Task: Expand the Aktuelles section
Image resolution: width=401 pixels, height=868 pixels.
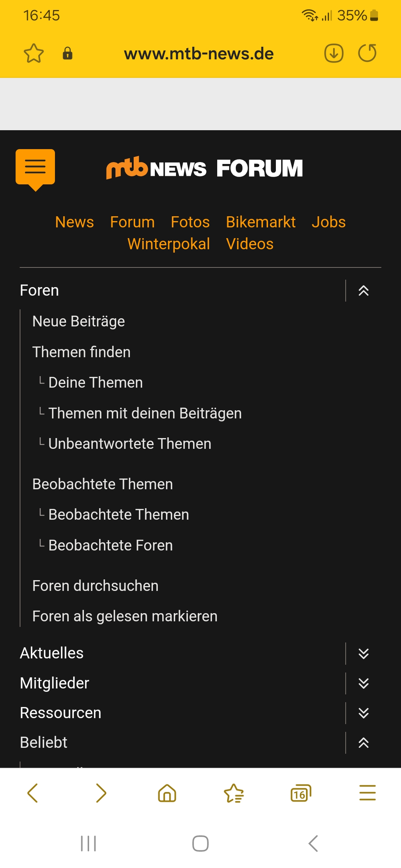Action: tap(363, 654)
